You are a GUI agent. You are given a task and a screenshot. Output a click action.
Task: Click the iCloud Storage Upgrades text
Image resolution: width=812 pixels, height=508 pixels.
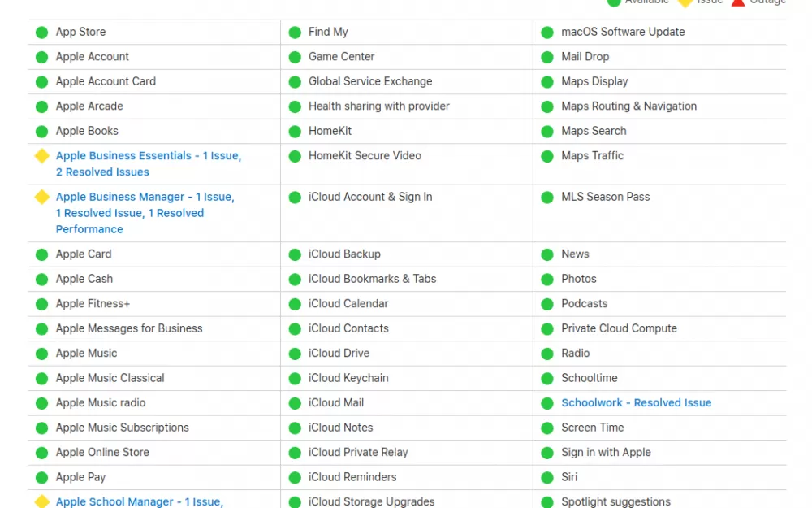pos(372,501)
